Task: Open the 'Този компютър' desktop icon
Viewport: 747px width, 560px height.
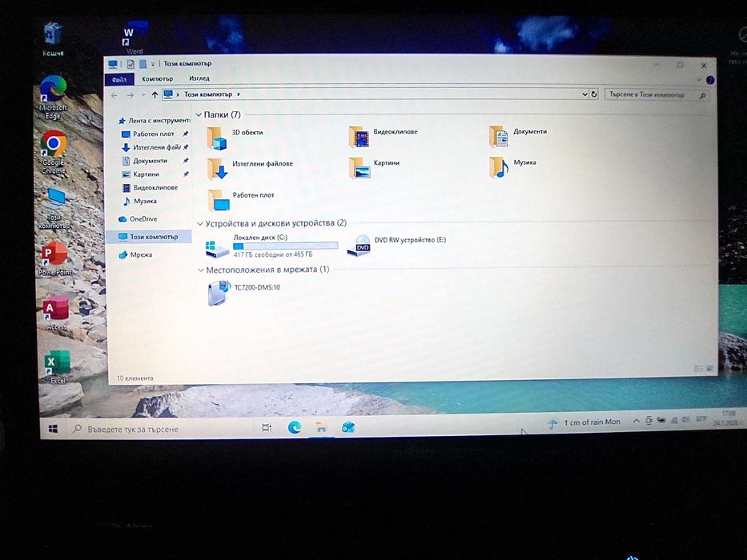Action: 54,209
